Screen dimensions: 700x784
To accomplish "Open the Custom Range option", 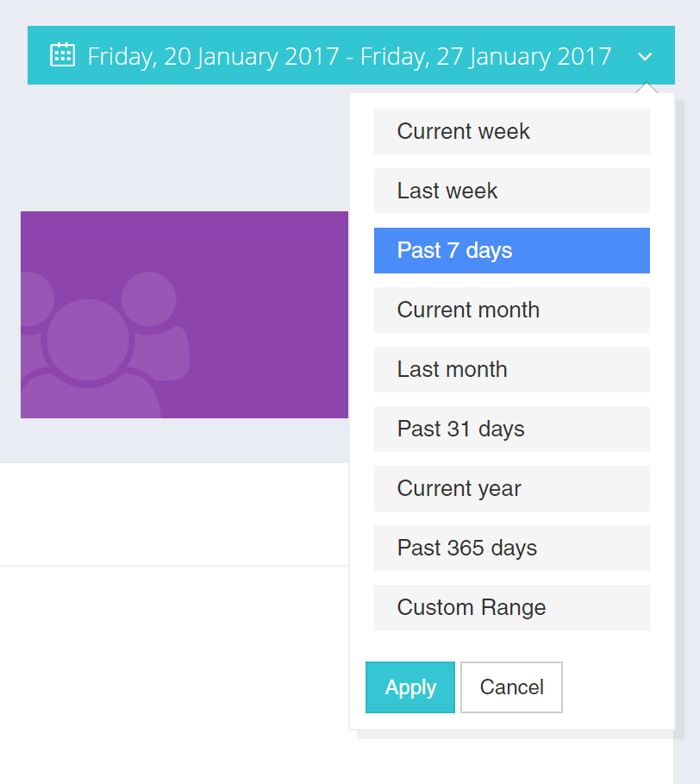I will 511,607.
